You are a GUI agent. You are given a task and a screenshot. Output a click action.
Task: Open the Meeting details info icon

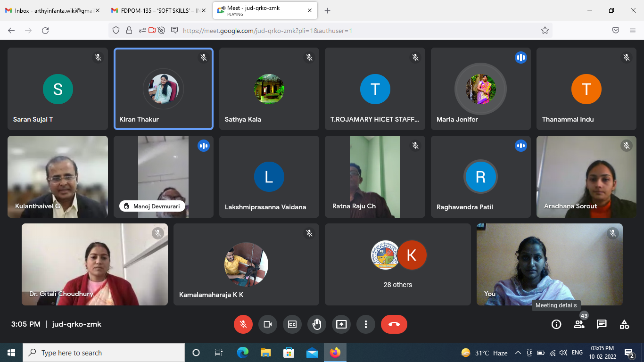coord(556,324)
